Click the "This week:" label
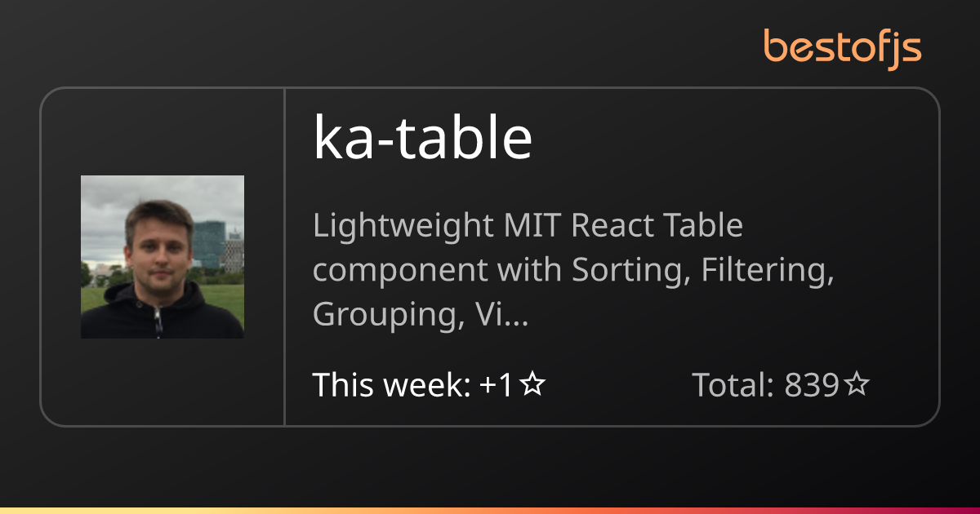 (x=391, y=384)
